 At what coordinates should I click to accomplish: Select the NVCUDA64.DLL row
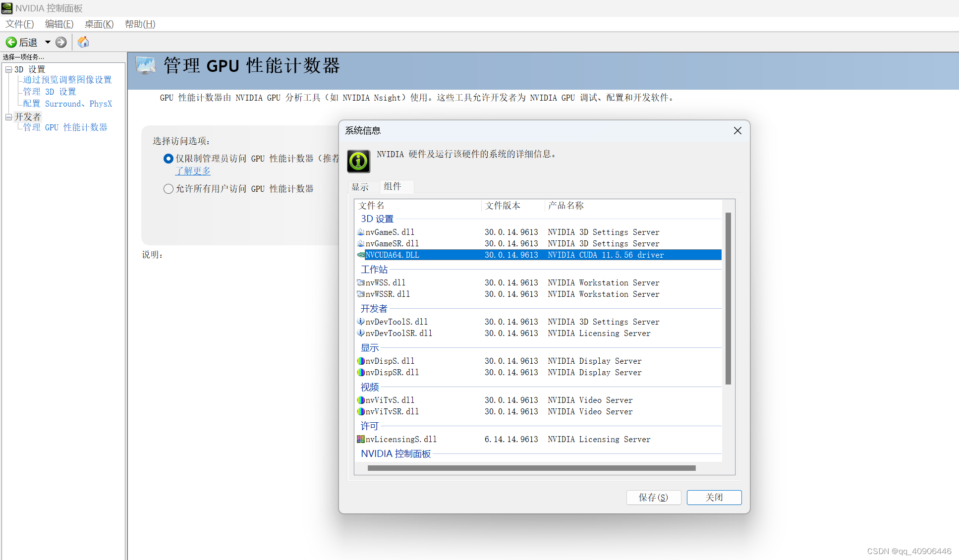click(x=538, y=255)
